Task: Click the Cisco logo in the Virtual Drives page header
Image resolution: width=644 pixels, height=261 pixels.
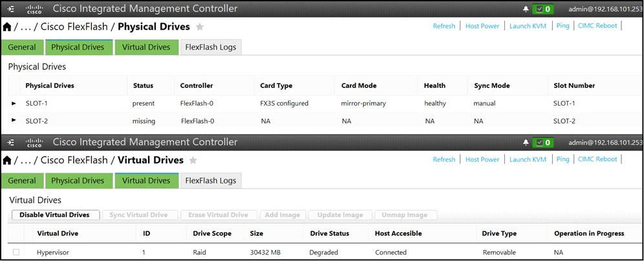Action: click(34, 142)
